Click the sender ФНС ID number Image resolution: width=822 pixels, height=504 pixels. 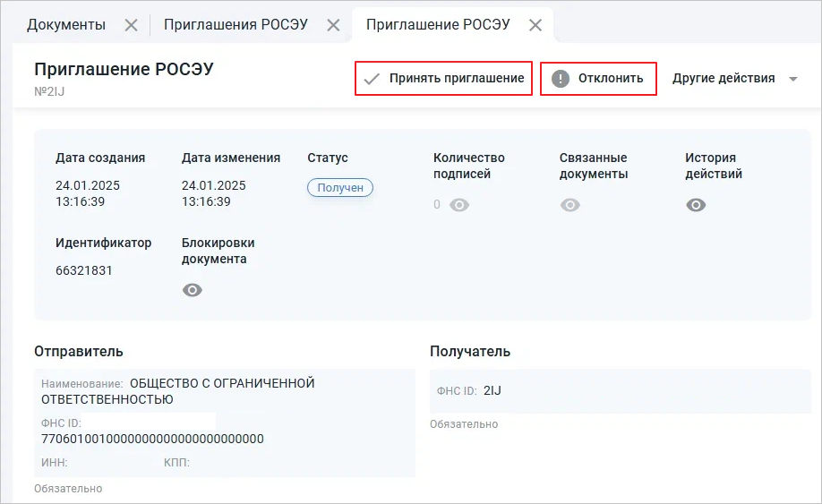click(x=152, y=439)
